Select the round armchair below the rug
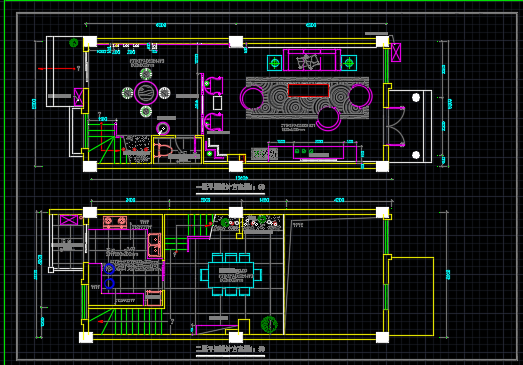Screen dimensions: 523x365 pos(328,119)
